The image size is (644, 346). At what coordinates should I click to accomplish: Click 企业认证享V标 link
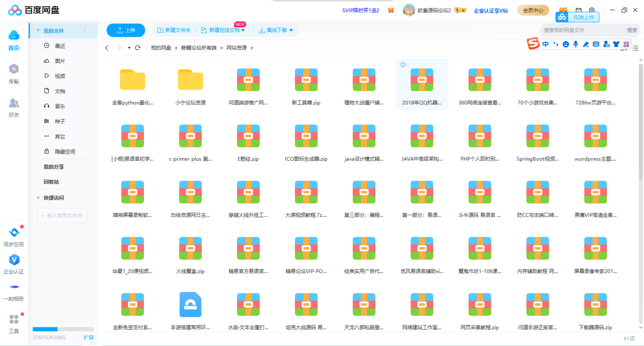tap(491, 11)
